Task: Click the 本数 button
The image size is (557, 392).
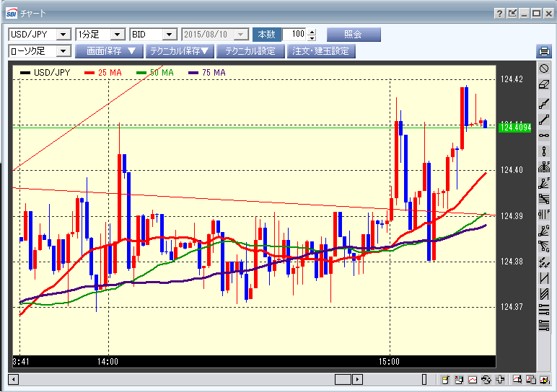Action: tap(267, 35)
